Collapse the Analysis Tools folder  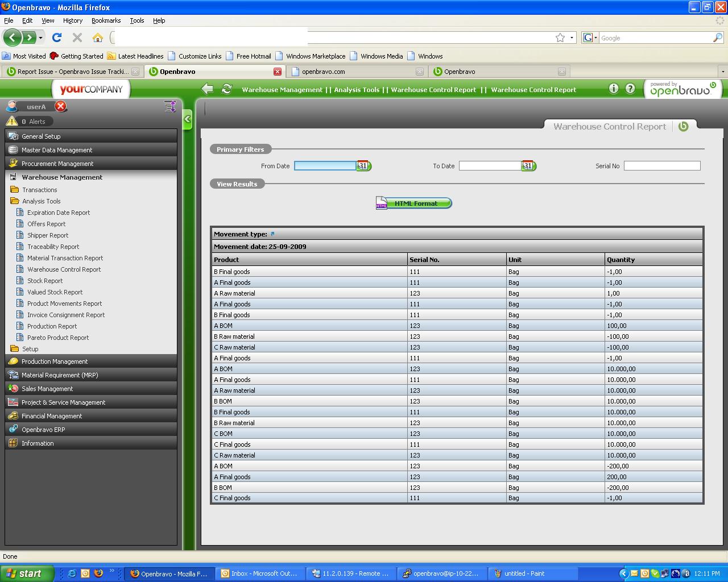tap(41, 201)
